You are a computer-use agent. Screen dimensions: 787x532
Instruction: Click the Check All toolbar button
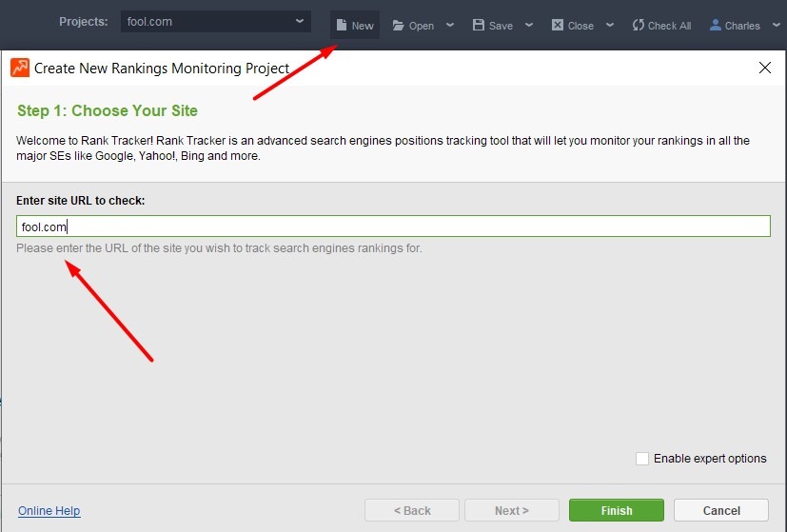661,25
